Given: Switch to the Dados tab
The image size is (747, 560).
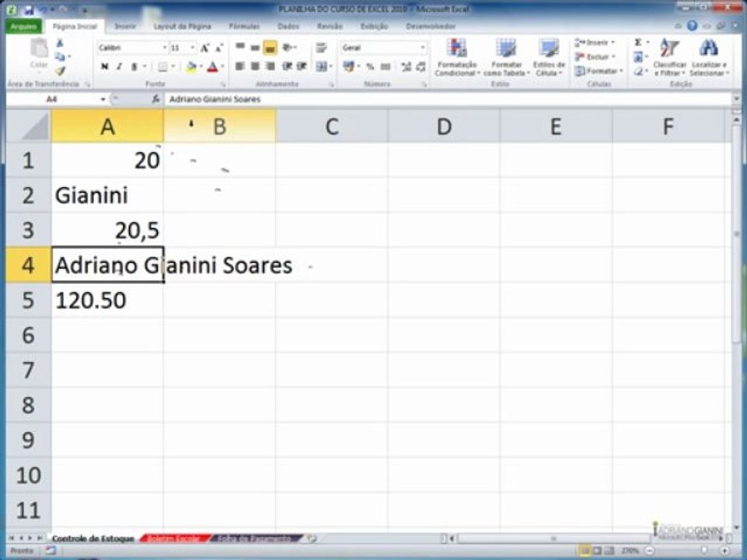Looking at the screenshot, I should (x=288, y=26).
